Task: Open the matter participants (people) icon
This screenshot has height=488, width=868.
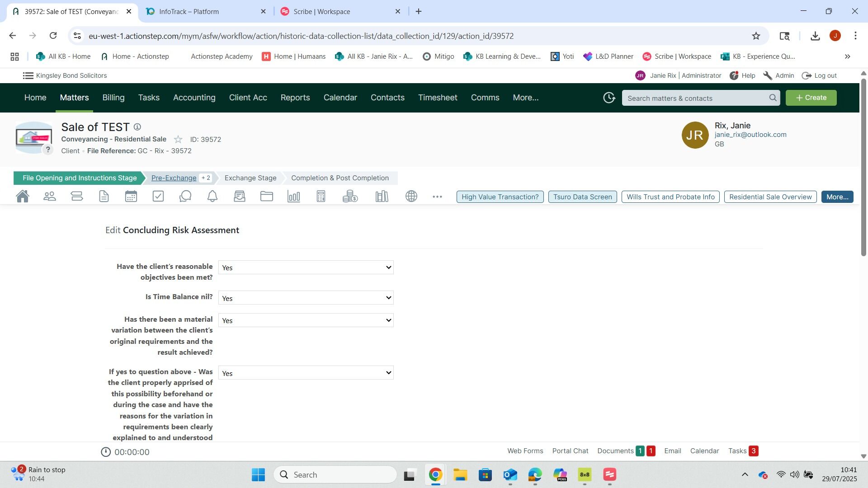Action: (x=50, y=197)
